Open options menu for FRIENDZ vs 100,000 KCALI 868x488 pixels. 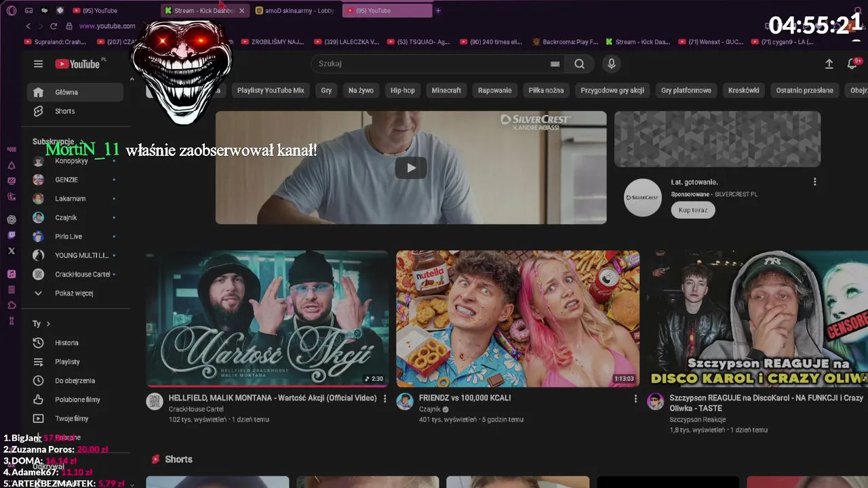[635, 399]
